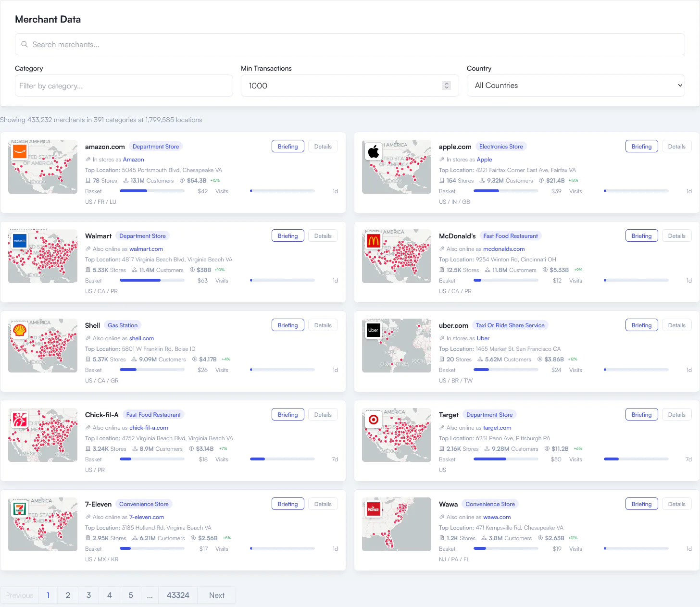Open Details for Shell
Image resolution: width=700 pixels, height=607 pixels.
pyautogui.click(x=323, y=325)
